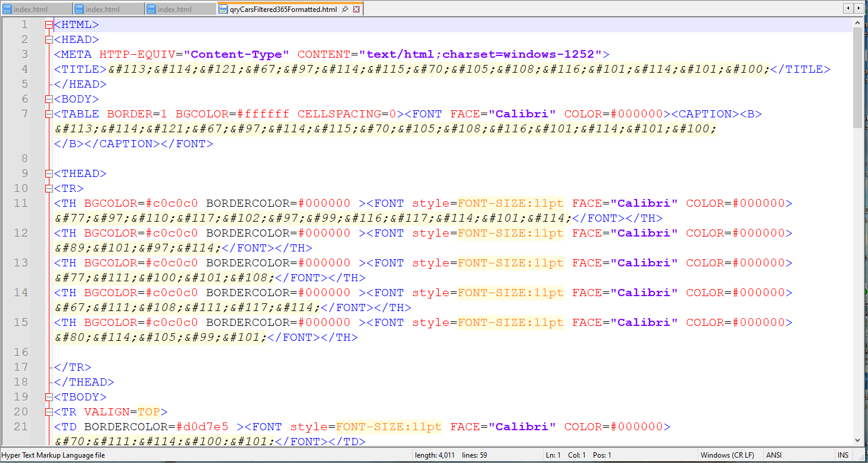
Task: Click the 'lines: 59' status entry
Action: click(x=474, y=455)
